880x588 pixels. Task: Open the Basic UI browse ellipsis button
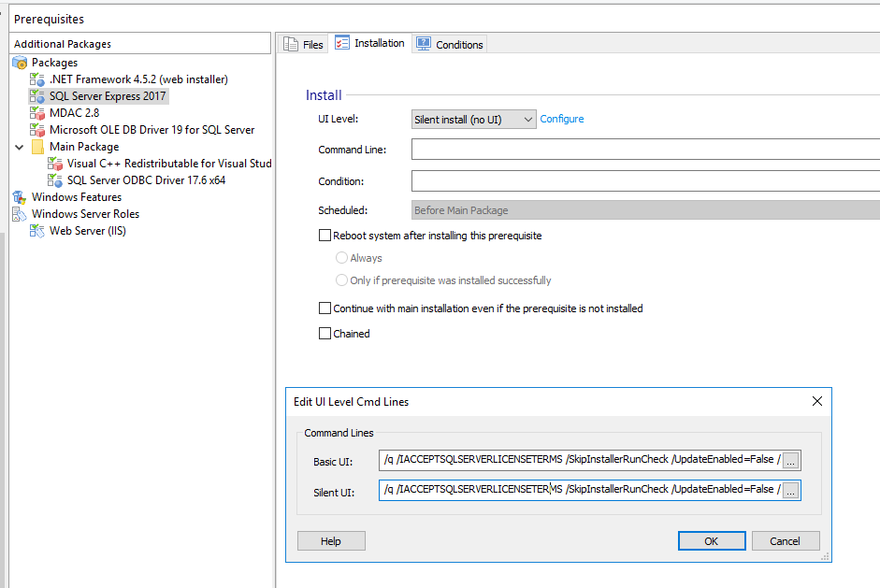click(x=791, y=462)
